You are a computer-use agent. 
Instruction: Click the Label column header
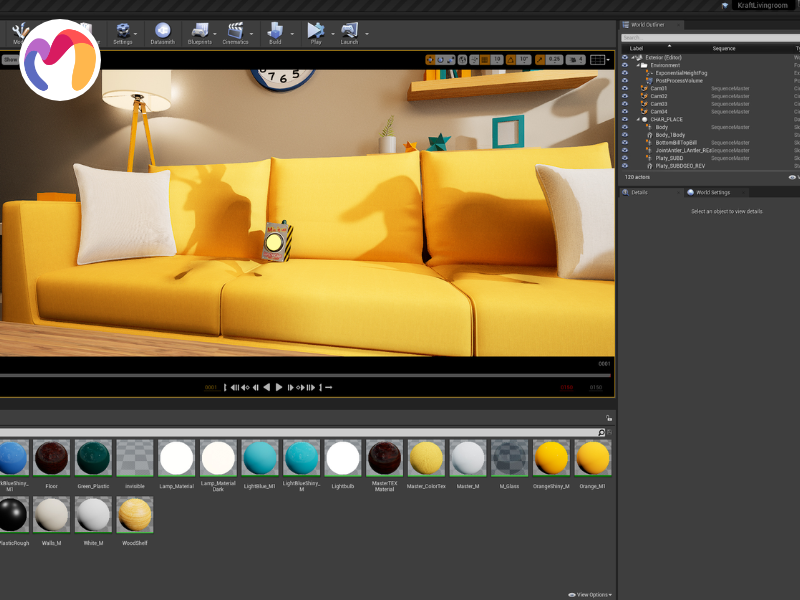636,48
